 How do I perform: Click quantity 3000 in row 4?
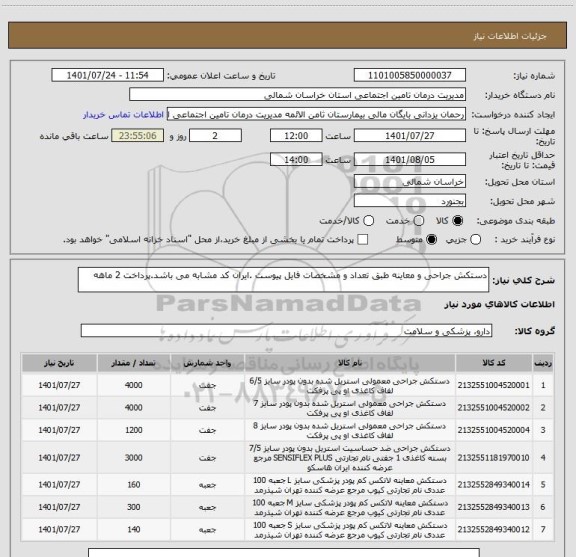(x=134, y=458)
